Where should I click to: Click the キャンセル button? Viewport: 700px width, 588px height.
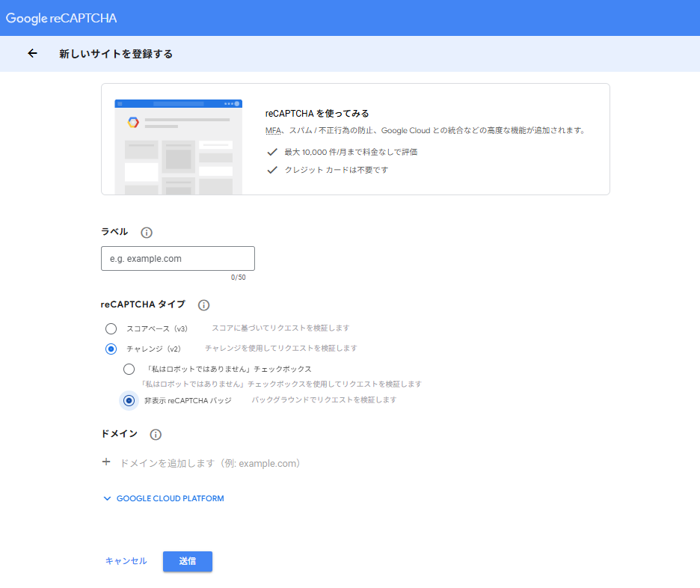point(126,561)
